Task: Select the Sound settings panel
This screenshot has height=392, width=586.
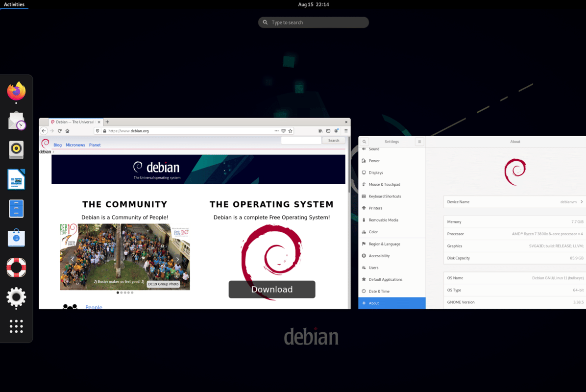Action: click(391, 149)
